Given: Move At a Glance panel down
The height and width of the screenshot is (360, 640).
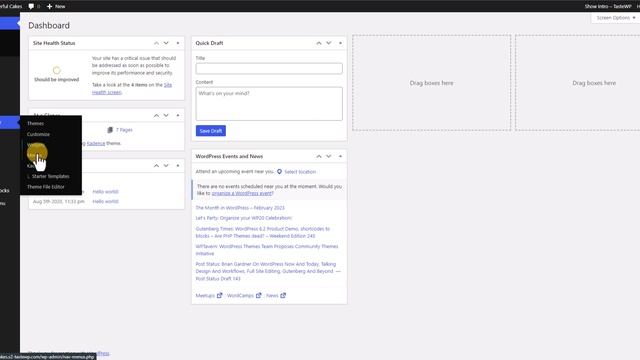Looking at the screenshot, I should click(166, 116).
